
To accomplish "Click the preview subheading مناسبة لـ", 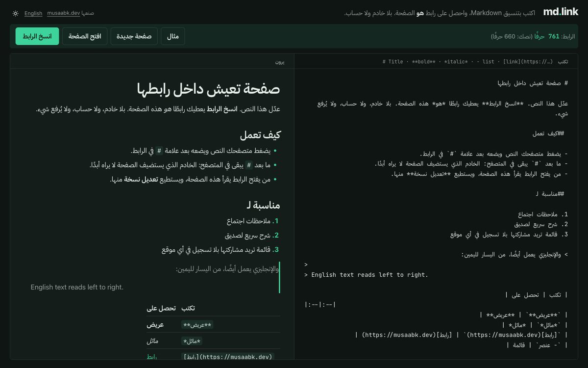I will point(264,205).
